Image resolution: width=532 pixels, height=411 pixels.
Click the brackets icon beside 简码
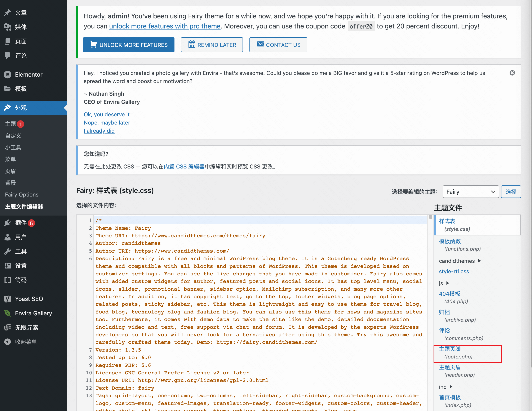8,280
